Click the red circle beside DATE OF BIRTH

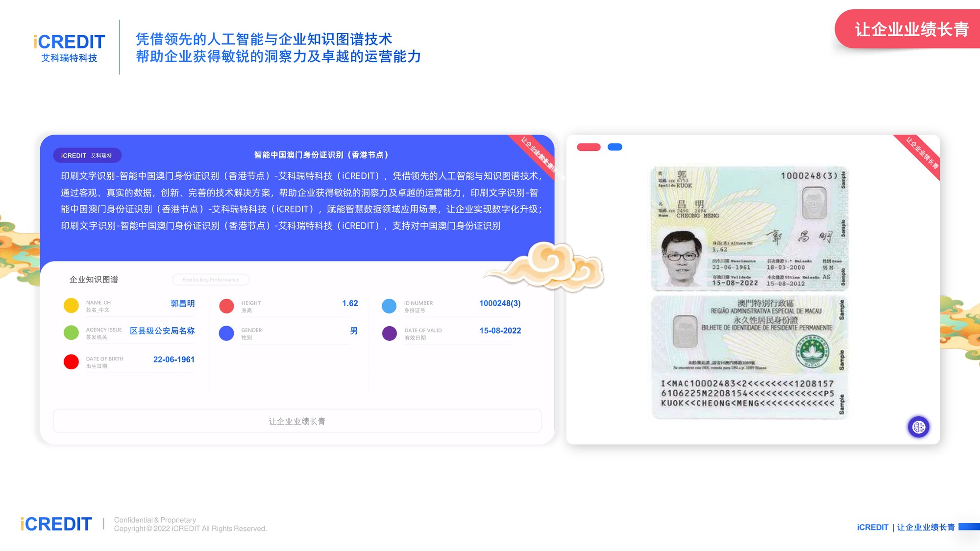coord(71,362)
